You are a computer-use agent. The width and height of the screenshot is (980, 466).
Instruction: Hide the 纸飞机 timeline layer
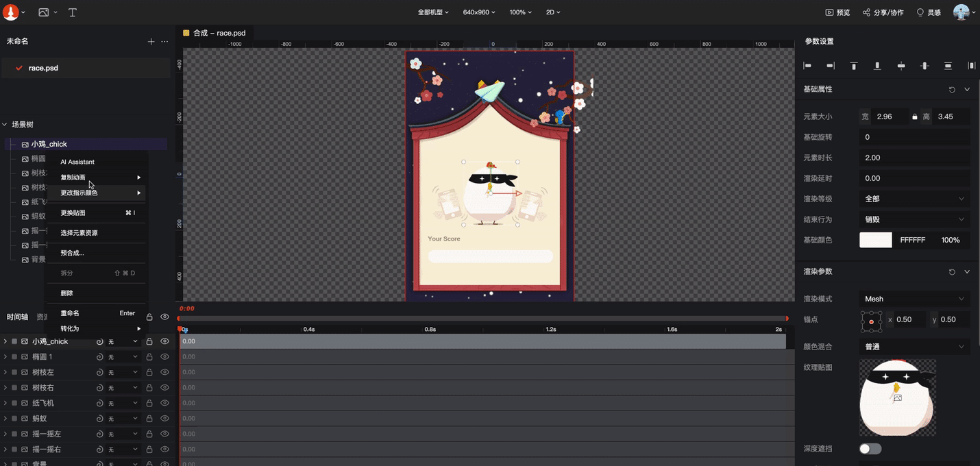(x=164, y=403)
